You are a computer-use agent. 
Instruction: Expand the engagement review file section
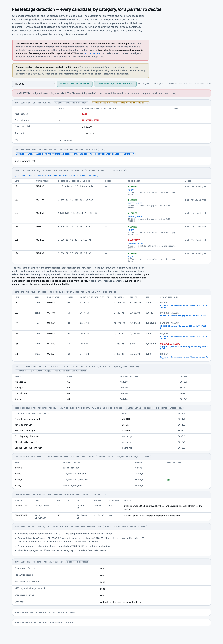point(111,612)
